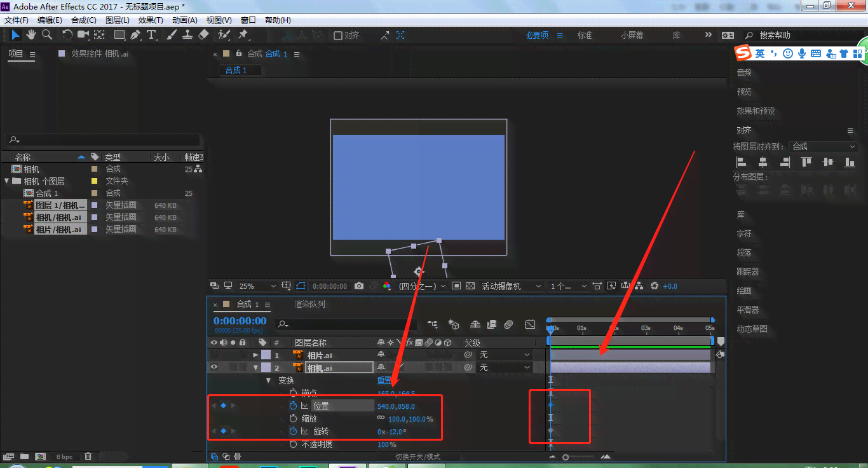The height and width of the screenshot is (468, 868).
Task: Select the Brush tool
Action: point(172,35)
